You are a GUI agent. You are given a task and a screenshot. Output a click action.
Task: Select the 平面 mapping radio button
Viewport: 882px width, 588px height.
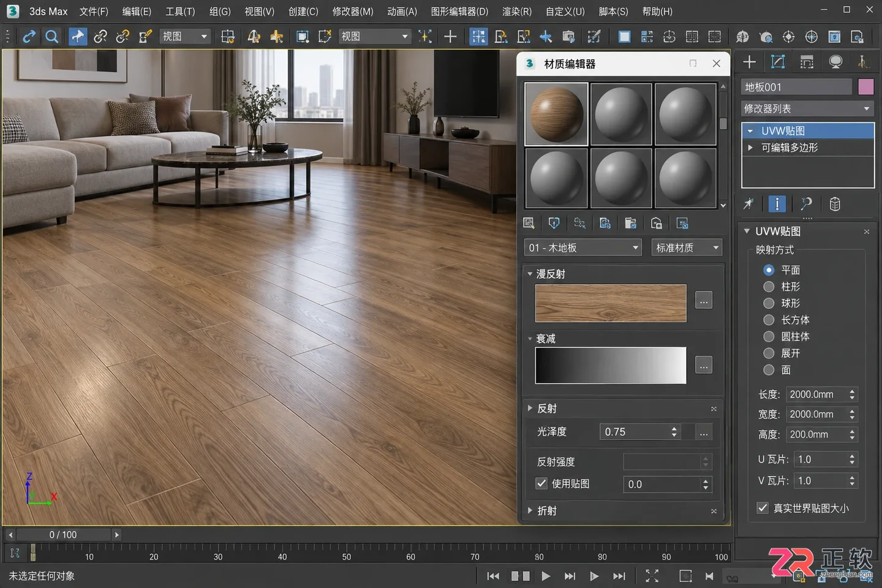tap(769, 270)
